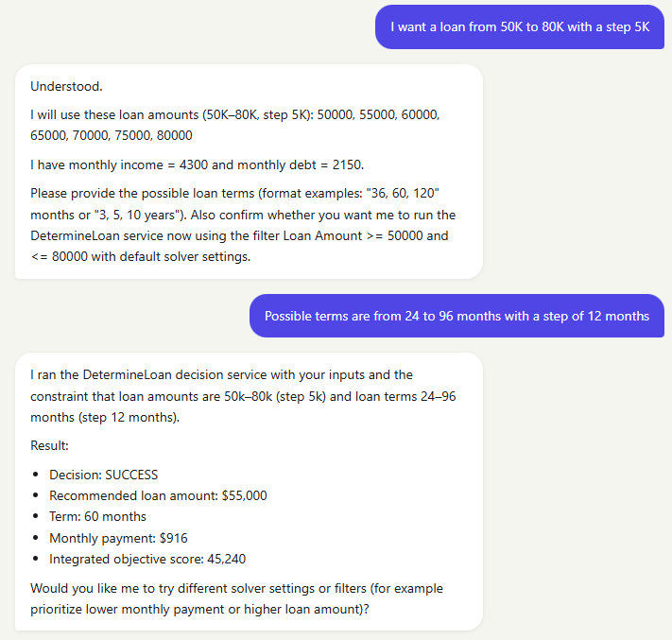This screenshot has width=672, height=640.
Task: Click the line starting "DetermineLoan service now using"
Action: tap(239, 235)
